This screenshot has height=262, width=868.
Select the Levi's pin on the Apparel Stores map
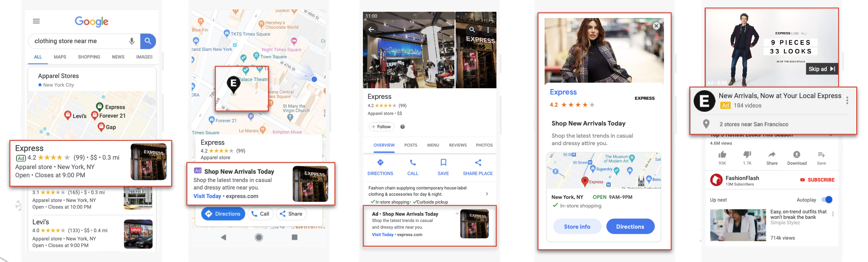[68, 115]
